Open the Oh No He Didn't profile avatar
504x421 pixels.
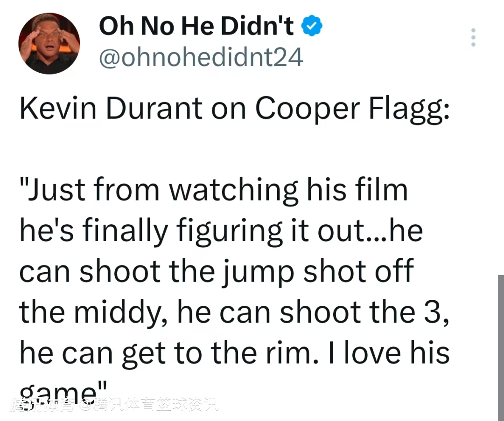49,43
